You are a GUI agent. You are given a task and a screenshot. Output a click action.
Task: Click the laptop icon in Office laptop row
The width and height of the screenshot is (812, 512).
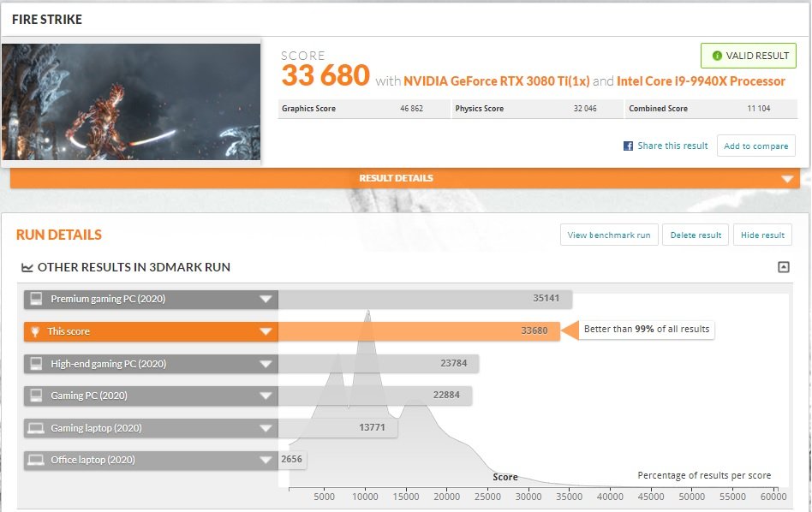(x=36, y=460)
